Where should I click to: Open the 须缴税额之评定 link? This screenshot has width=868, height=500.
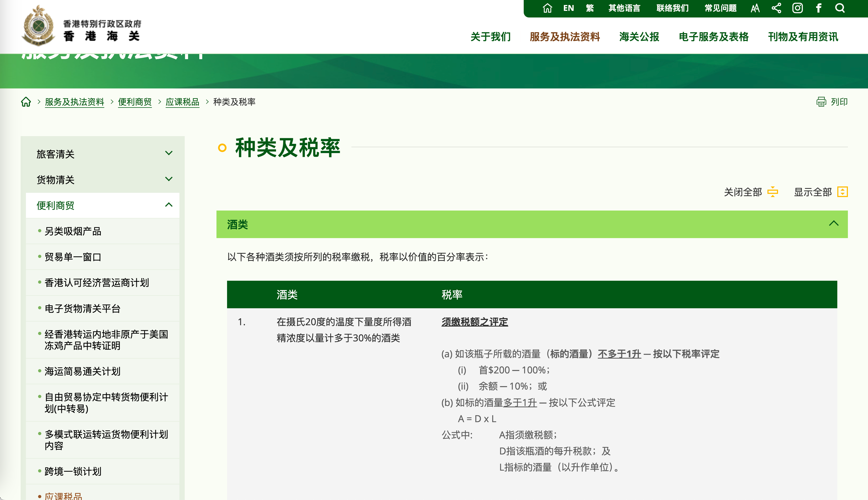tap(474, 322)
